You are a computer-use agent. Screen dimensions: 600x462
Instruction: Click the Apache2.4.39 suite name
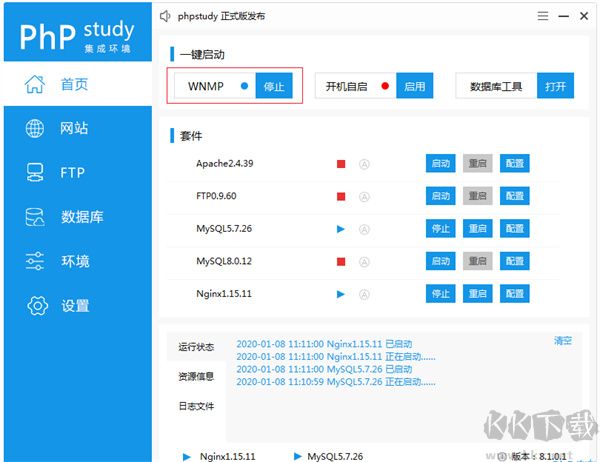pyautogui.click(x=225, y=164)
